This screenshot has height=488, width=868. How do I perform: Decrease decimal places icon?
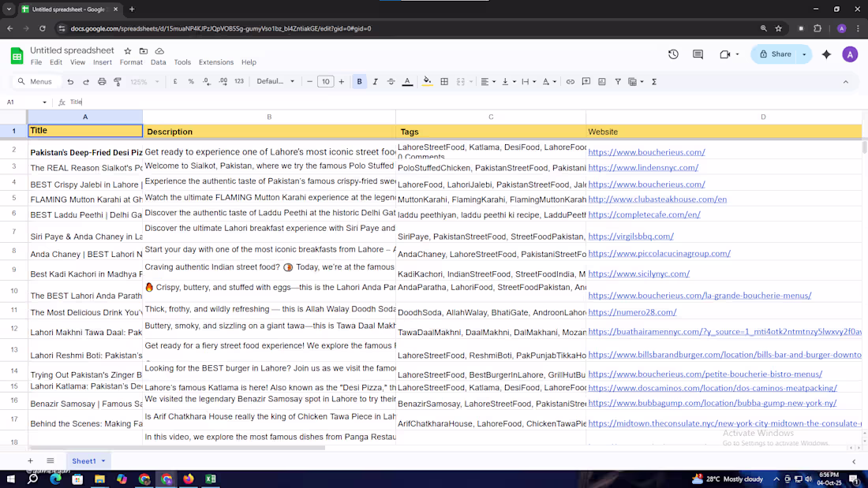(x=207, y=82)
